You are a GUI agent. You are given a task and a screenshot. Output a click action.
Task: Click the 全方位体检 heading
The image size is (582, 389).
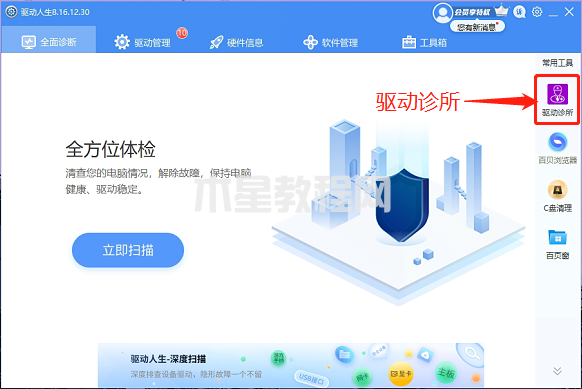point(110,149)
